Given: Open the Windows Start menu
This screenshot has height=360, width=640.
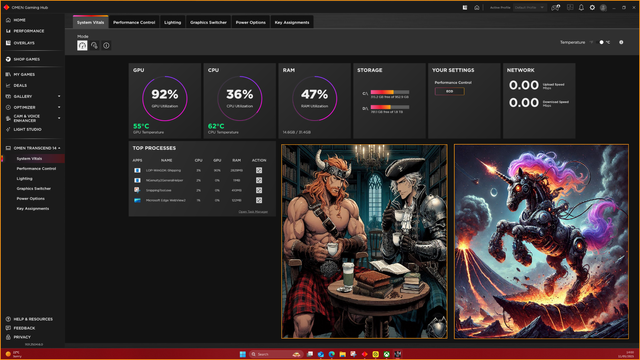Looking at the screenshot, I should click(242, 354).
